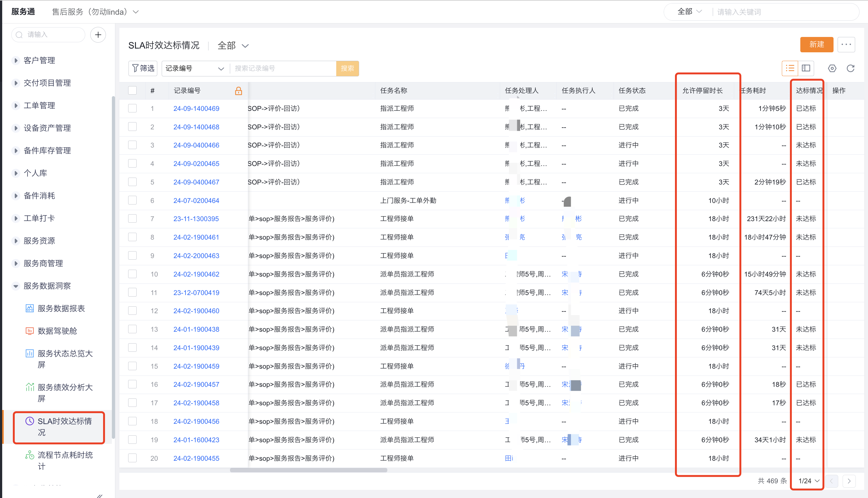Check row 7 checkbox for 23-11-1300395
The width and height of the screenshot is (868, 498).
pos(133,219)
